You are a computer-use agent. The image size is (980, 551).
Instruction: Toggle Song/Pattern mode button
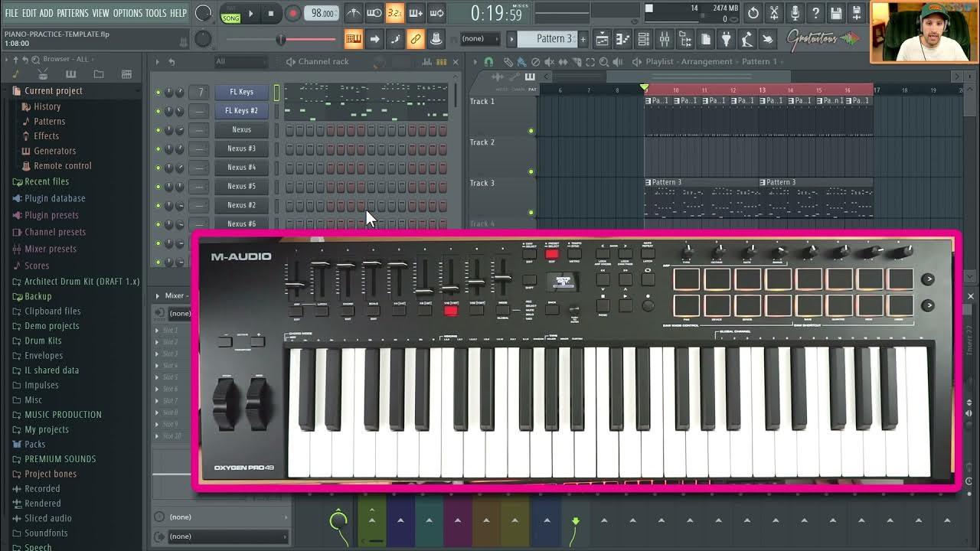pos(230,13)
